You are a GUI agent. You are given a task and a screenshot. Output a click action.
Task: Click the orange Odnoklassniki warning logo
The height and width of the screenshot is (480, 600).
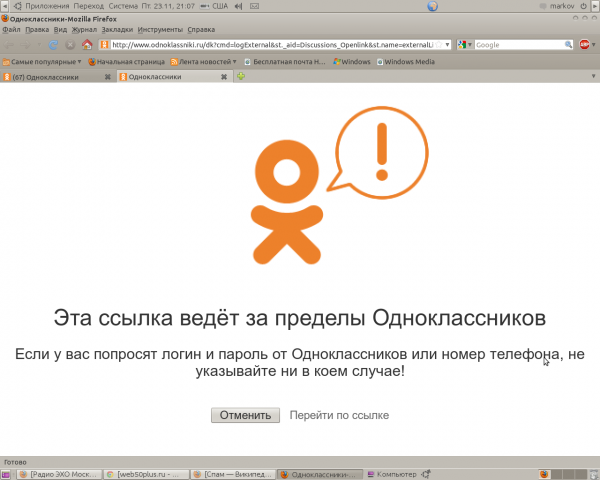340,185
